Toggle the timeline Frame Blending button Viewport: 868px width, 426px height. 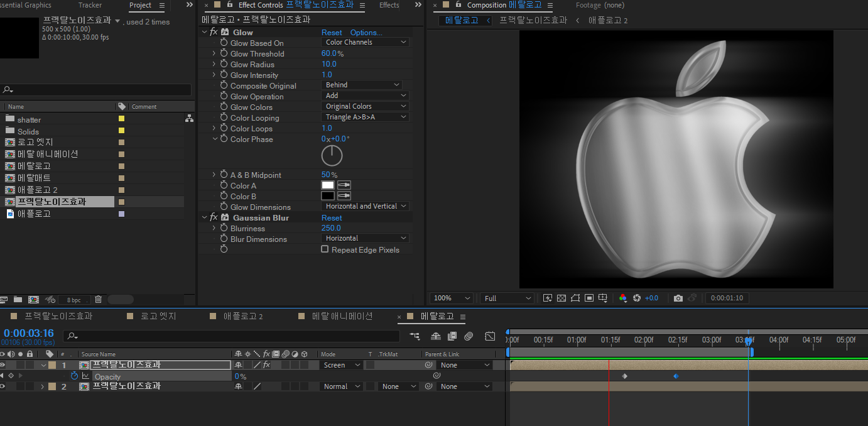[452, 336]
